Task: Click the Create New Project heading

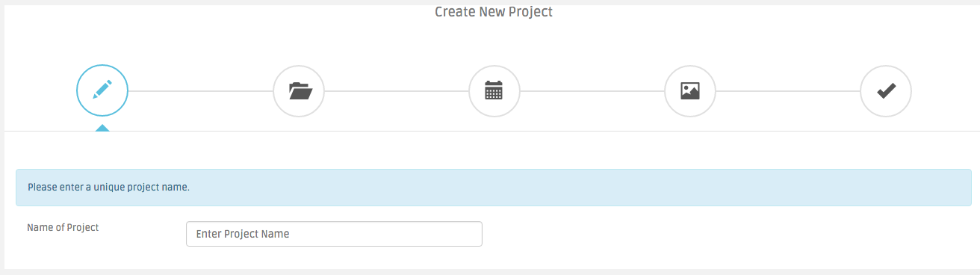Action: pyautogui.click(x=494, y=11)
